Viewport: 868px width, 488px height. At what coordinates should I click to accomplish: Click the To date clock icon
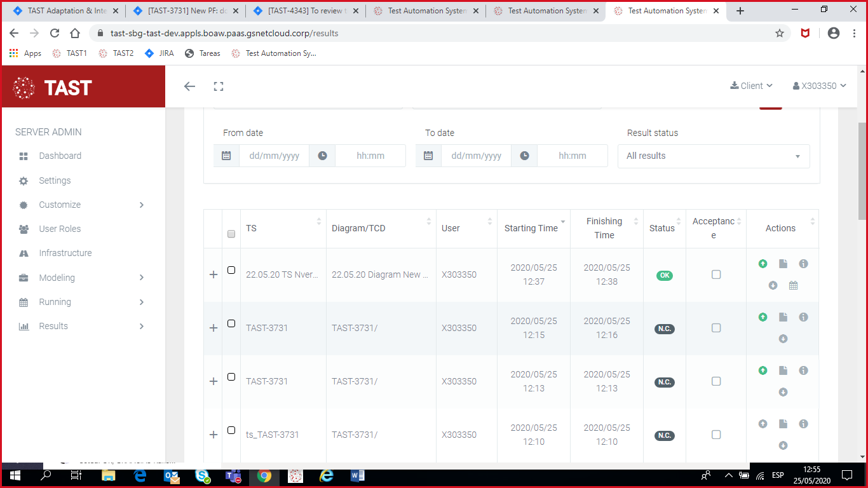(524, 156)
